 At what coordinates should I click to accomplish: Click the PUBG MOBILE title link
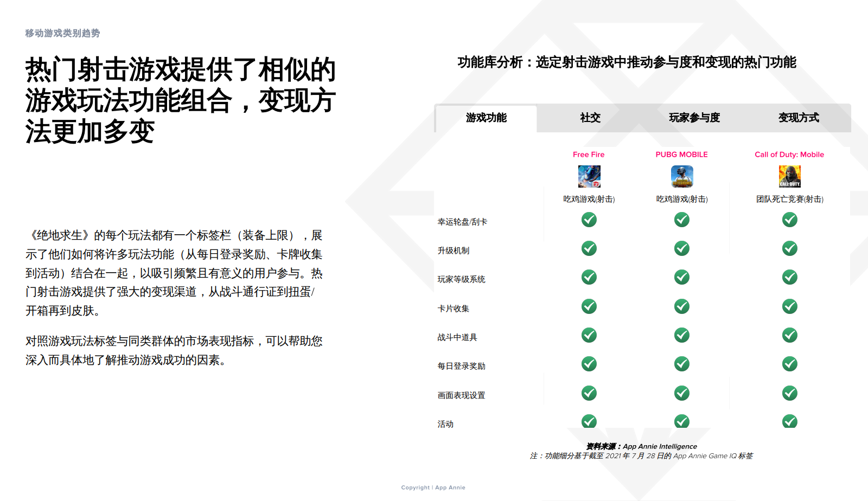(681, 155)
